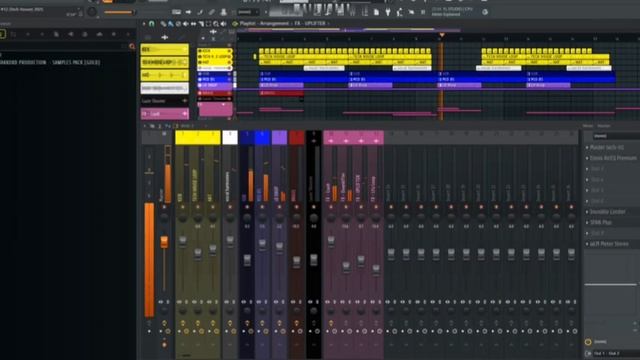Select the black pattern in the picker

[164, 101]
